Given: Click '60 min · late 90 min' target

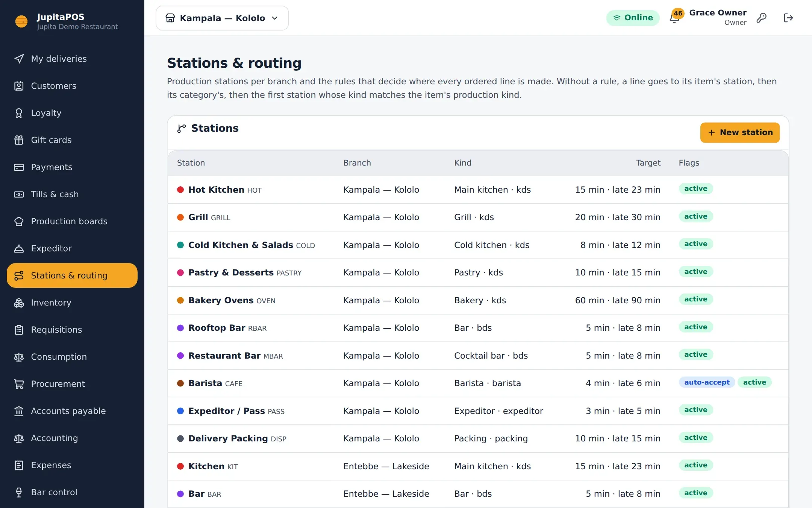Looking at the screenshot, I should (618, 300).
